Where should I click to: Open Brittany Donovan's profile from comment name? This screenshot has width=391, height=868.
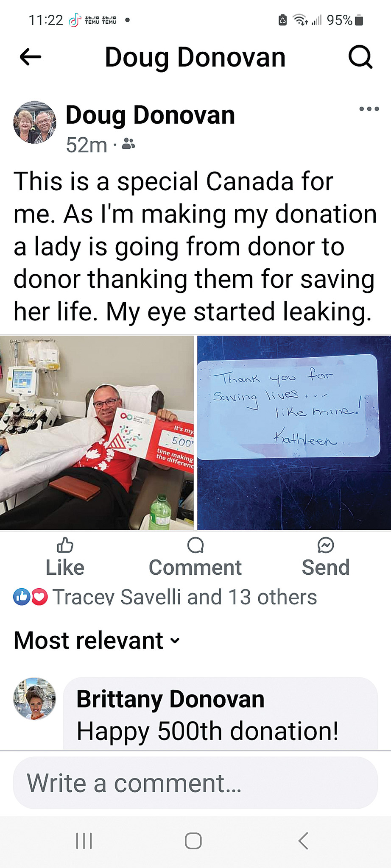click(x=170, y=699)
